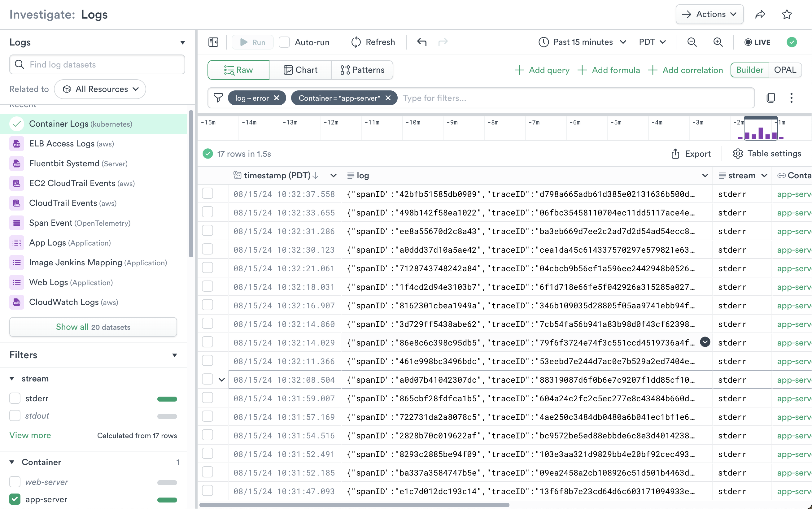812x509 pixels.
Task: Select row with timestamp 10:32:37.558
Action: [207, 194]
